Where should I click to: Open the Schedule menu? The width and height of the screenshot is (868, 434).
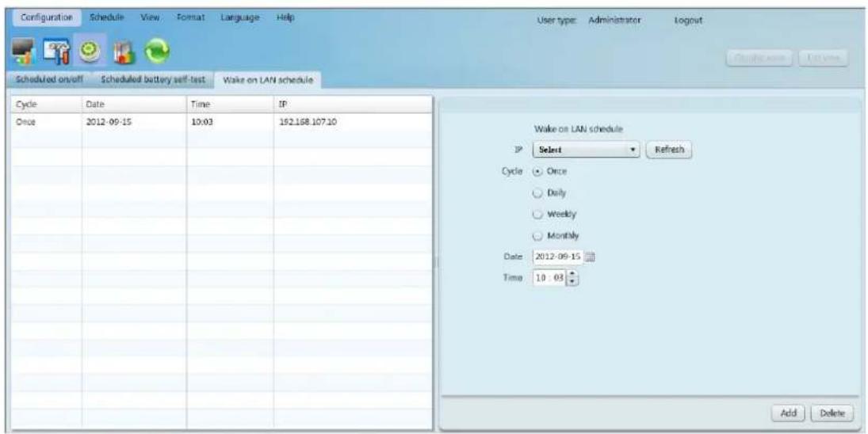[107, 17]
